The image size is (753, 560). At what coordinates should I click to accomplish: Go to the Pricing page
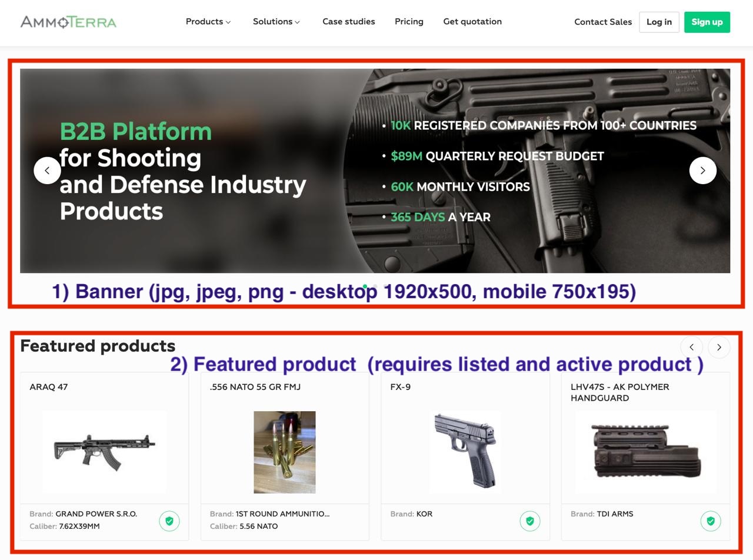point(409,22)
